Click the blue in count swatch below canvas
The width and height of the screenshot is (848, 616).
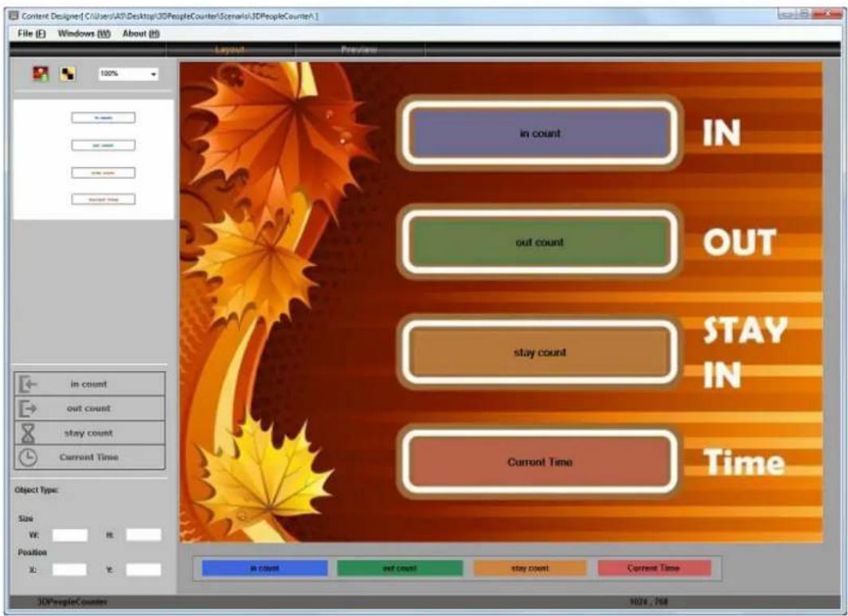[265, 568]
